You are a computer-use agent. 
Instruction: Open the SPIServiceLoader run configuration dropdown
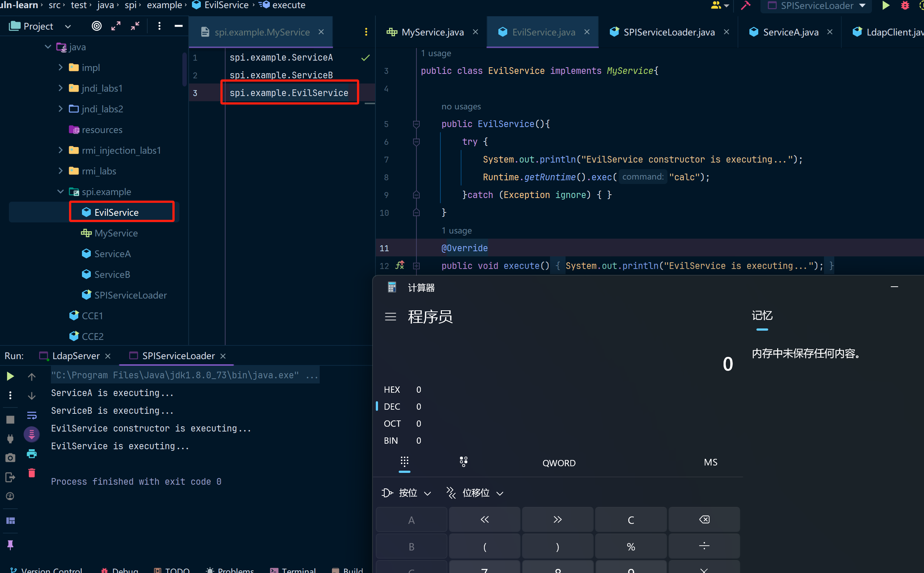862,5
